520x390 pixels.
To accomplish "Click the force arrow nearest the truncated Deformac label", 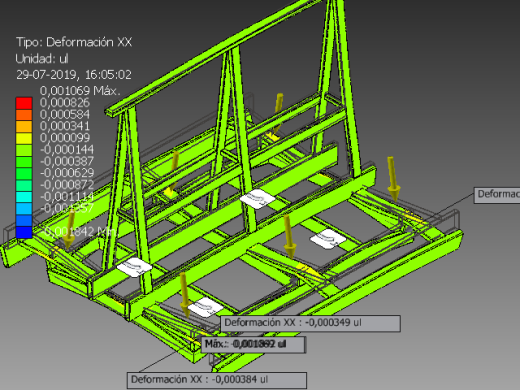I will pyautogui.click(x=393, y=179).
